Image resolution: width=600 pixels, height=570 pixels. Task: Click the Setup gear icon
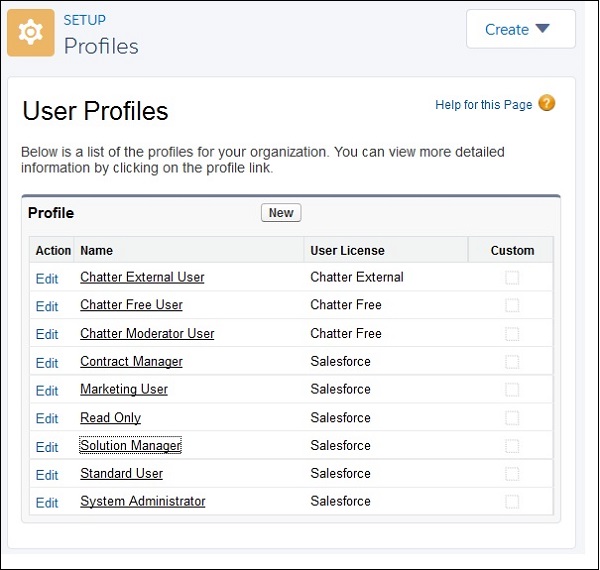click(x=31, y=33)
